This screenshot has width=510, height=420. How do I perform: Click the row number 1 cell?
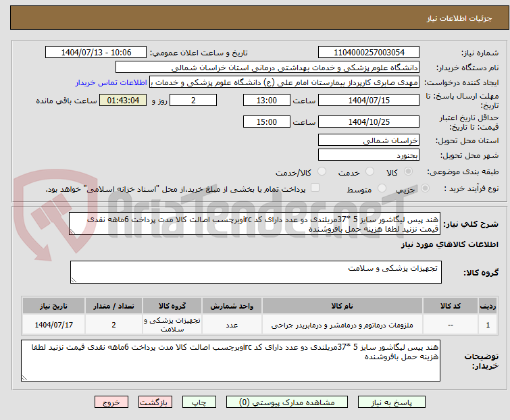[x=488, y=325]
